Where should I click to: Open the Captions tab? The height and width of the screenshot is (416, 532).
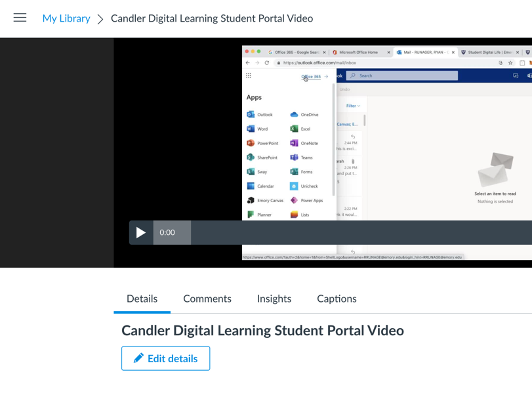click(x=337, y=299)
